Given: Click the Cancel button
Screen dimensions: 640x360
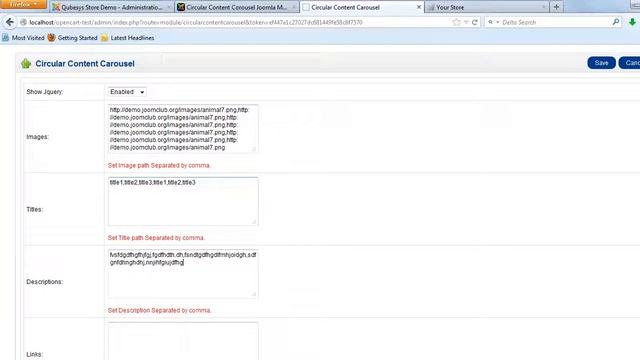Looking at the screenshot, I should (630, 63).
